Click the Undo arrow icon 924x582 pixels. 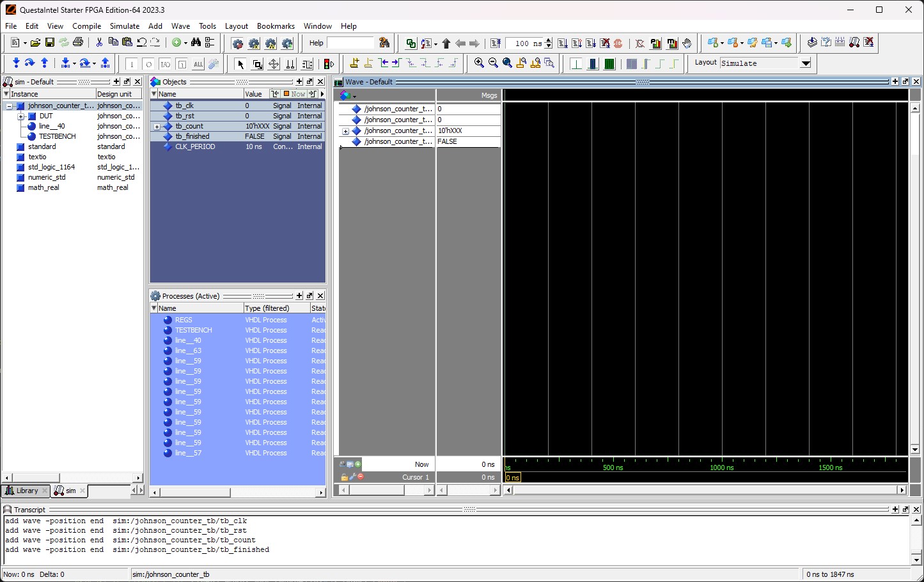coord(142,43)
